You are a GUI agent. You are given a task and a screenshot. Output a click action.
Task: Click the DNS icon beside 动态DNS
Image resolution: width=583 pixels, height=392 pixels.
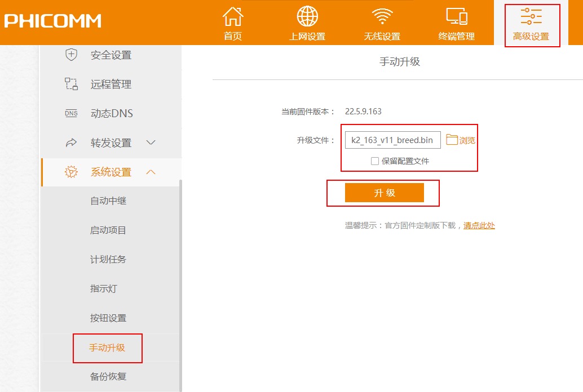pos(71,114)
